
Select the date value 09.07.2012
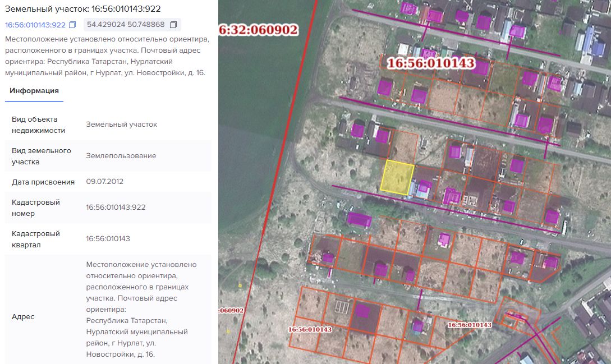(x=105, y=182)
